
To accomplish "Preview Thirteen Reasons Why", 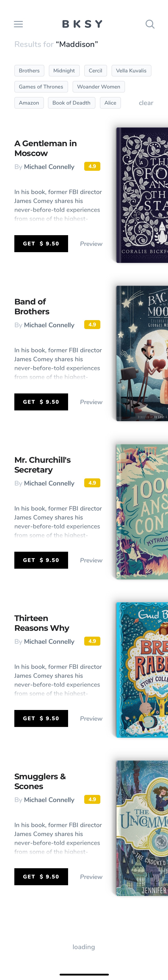I will click(91, 719).
